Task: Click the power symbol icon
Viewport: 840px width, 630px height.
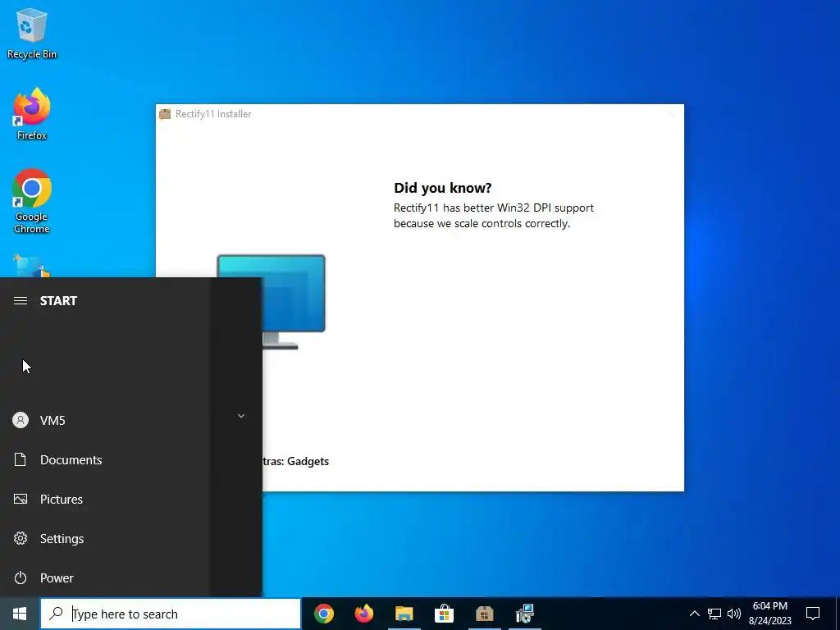Action: (x=21, y=577)
